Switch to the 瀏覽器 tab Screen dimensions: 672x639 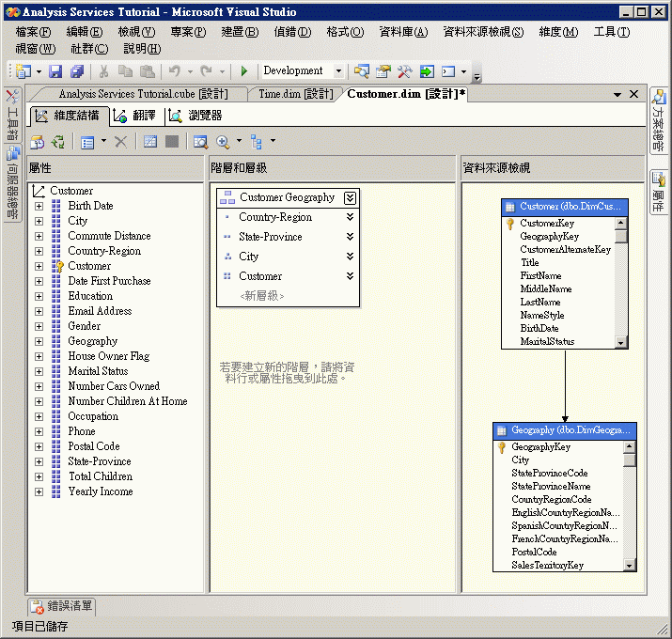[x=195, y=116]
